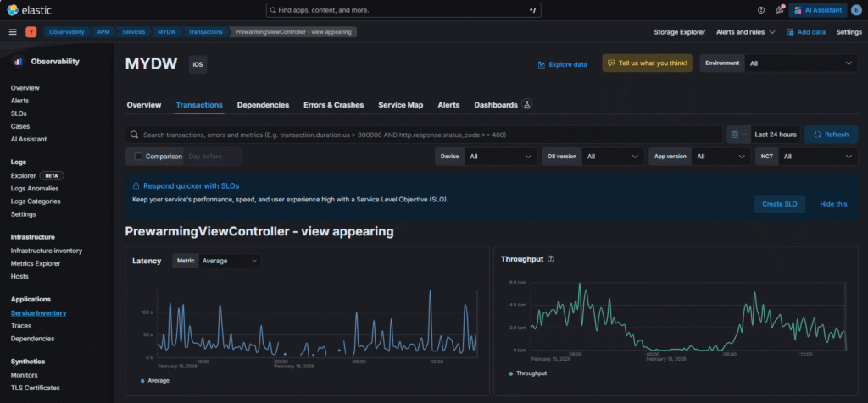Viewport: 868px width, 403px height.
Task: Open the Errors & Crashes tab
Action: click(334, 104)
